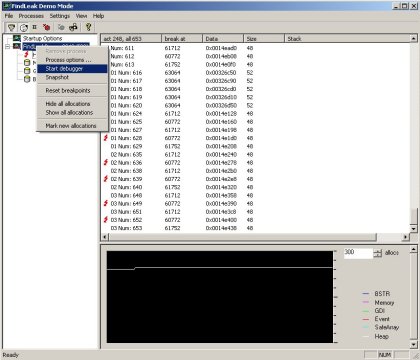The image size is (420, 360).
Task: Click the grayed-out gear toolbar icon
Action: [x=61, y=27]
